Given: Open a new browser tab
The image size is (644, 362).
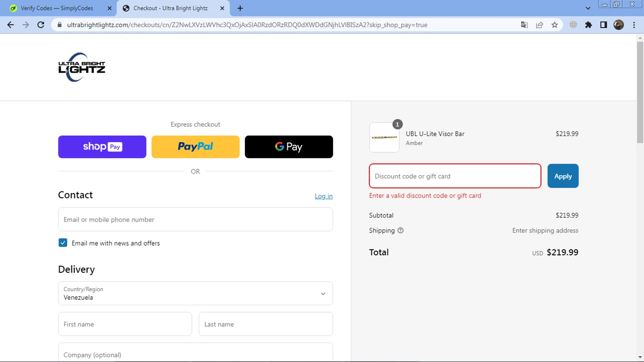Looking at the screenshot, I should 240,8.
